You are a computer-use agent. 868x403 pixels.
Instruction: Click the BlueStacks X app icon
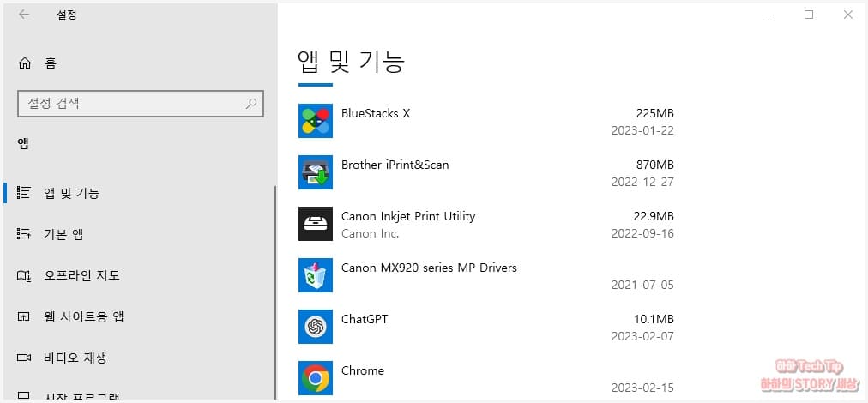coord(316,121)
